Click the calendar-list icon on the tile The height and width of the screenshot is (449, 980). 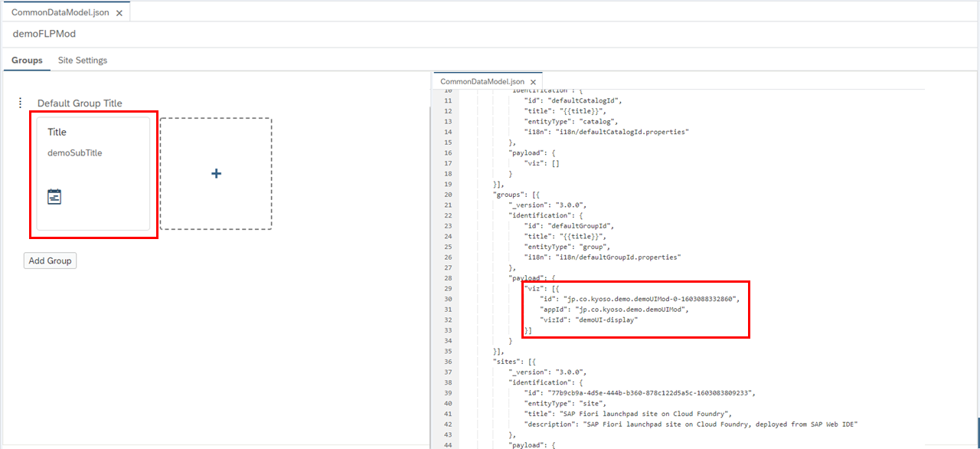pyautogui.click(x=54, y=197)
